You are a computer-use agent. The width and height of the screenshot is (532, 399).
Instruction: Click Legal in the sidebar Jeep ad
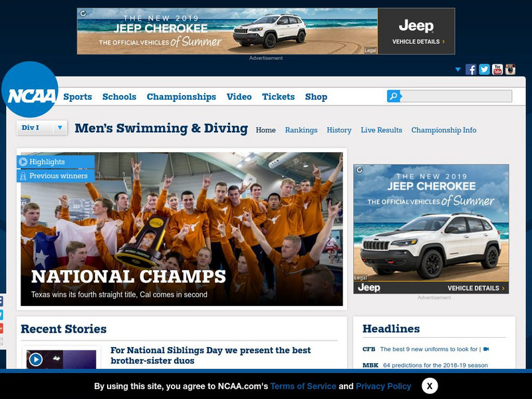(x=360, y=277)
